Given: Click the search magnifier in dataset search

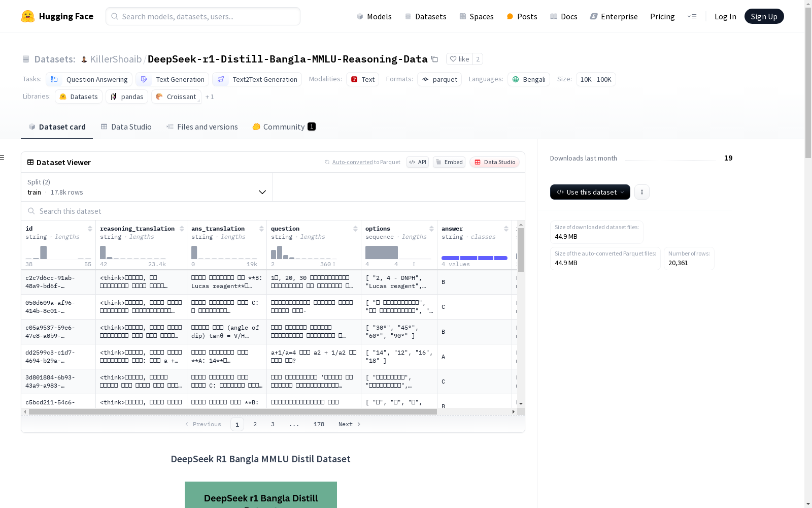Looking at the screenshot, I should click(31, 211).
